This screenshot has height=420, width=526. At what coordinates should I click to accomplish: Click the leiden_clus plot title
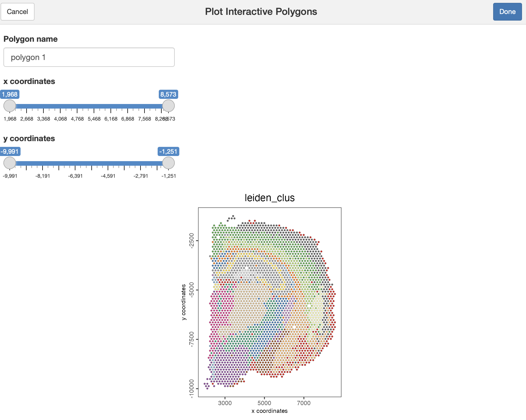270,198
